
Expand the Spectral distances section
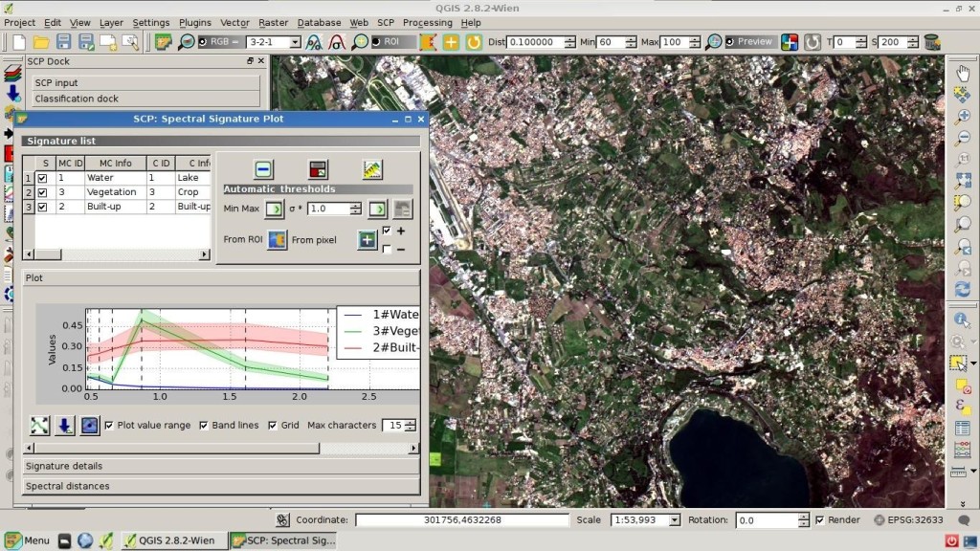click(x=221, y=486)
